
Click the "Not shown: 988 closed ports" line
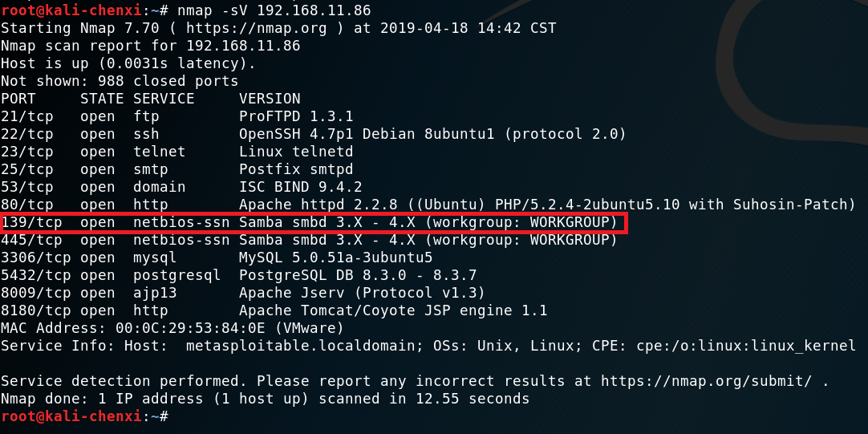click(x=120, y=81)
